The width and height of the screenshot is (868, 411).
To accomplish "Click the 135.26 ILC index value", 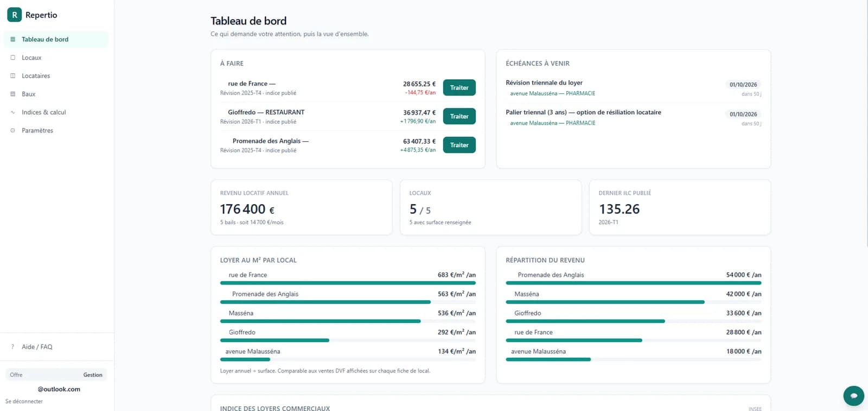I will pyautogui.click(x=619, y=209).
